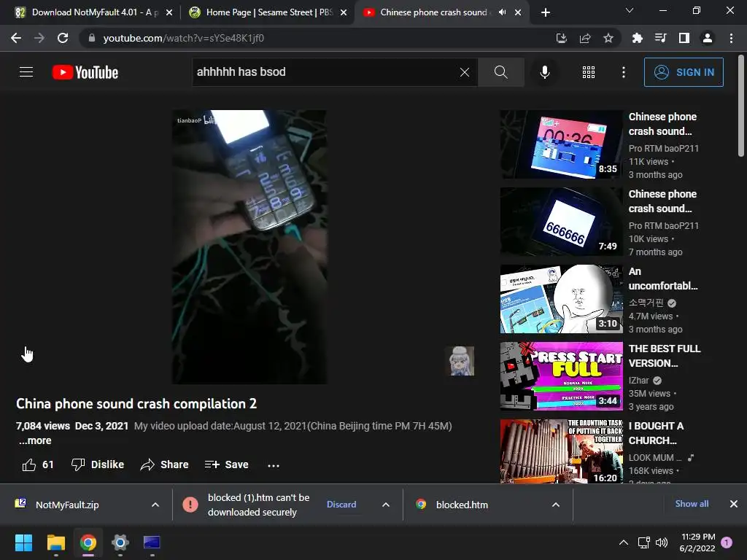Screen dimensions: 747x560
Task: Open more actions ellipsis below video
Action: click(274, 465)
